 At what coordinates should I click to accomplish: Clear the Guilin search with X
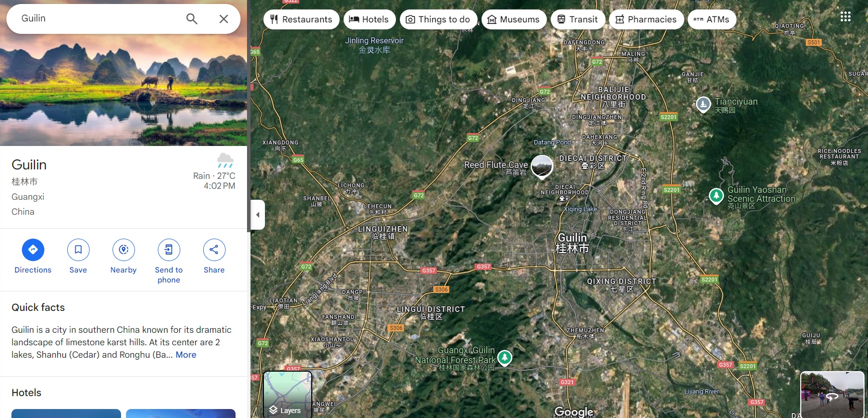[224, 19]
